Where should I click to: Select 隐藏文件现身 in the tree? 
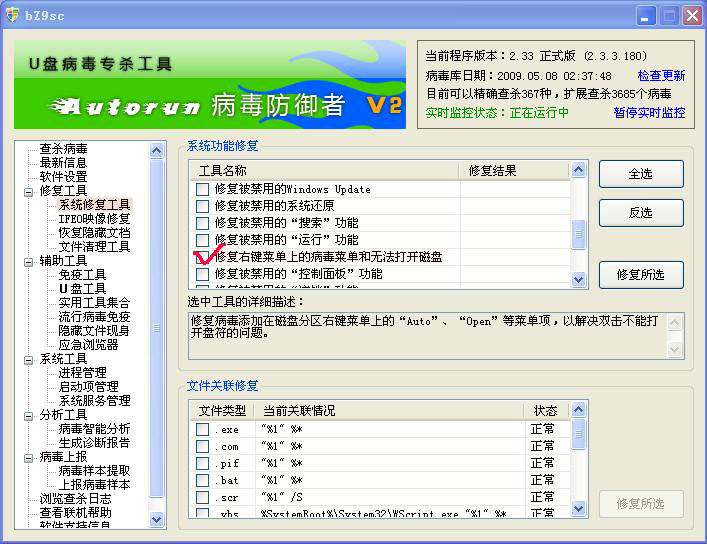click(x=94, y=331)
